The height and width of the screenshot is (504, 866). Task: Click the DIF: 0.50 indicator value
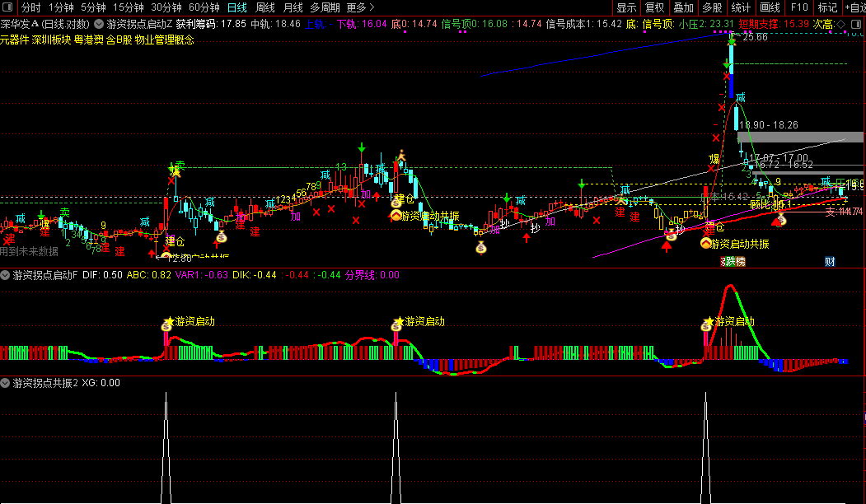click(x=102, y=275)
